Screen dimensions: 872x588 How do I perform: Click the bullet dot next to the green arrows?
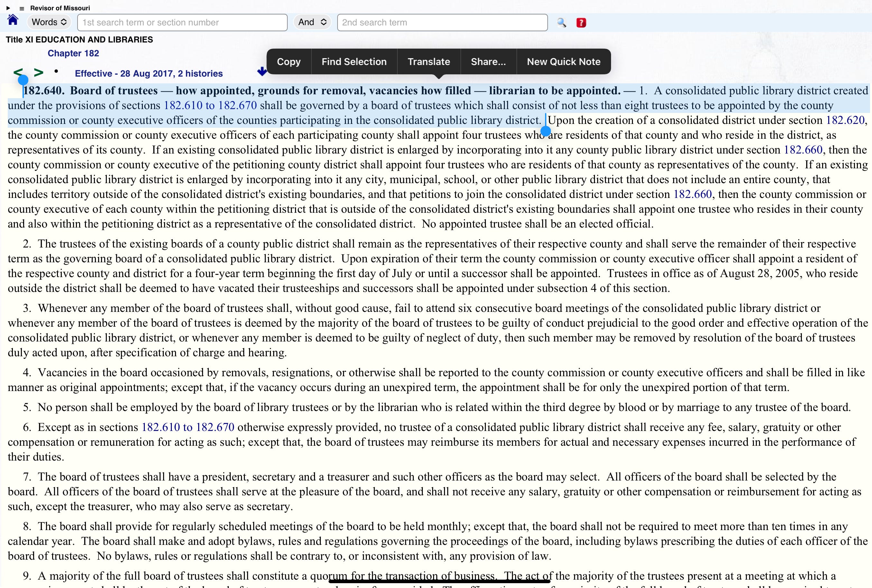[x=56, y=71]
